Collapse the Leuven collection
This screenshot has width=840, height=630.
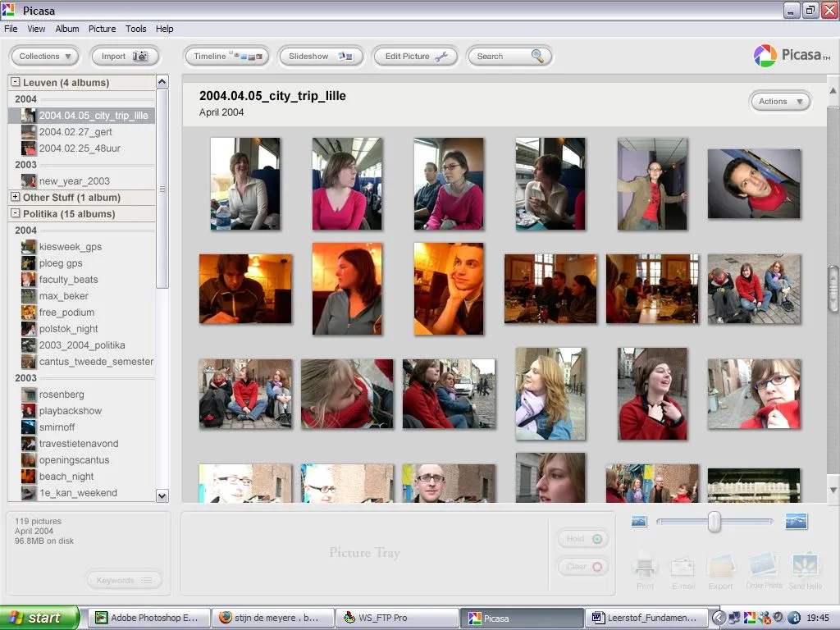pyautogui.click(x=16, y=82)
